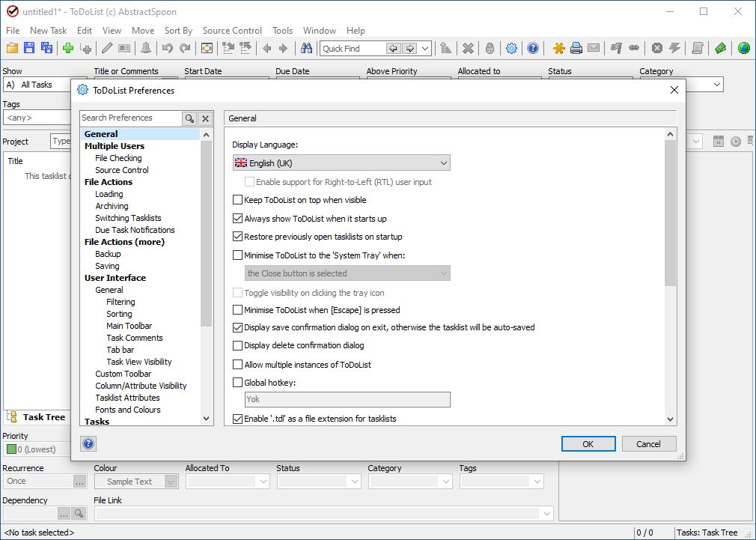Open the File menu
This screenshot has height=540, width=756.
13,31
